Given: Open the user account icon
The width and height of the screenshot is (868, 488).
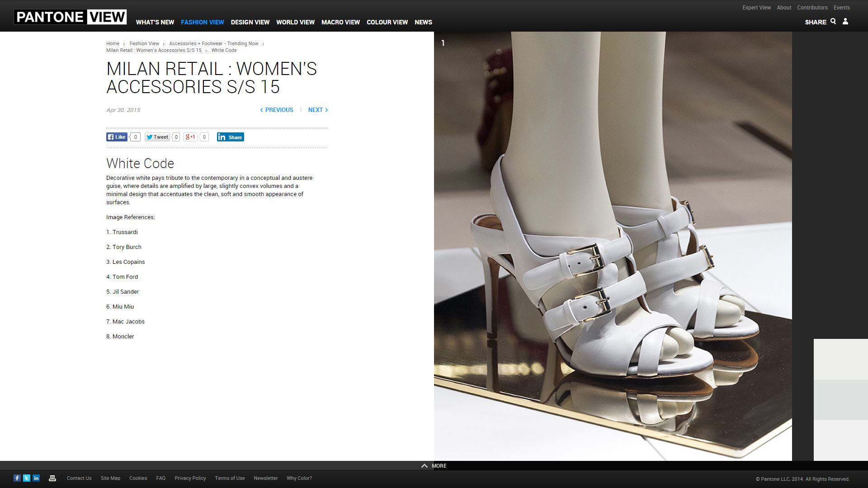Looking at the screenshot, I should point(845,21).
